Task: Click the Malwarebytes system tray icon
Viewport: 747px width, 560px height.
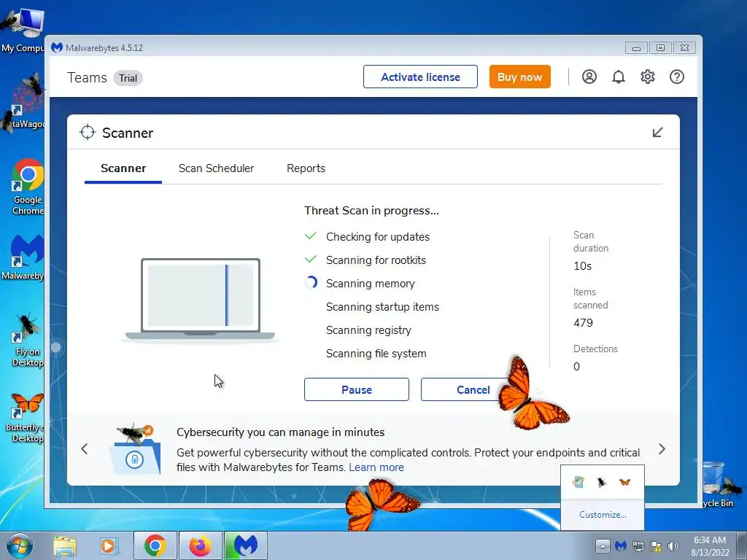Action: click(x=620, y=546)
